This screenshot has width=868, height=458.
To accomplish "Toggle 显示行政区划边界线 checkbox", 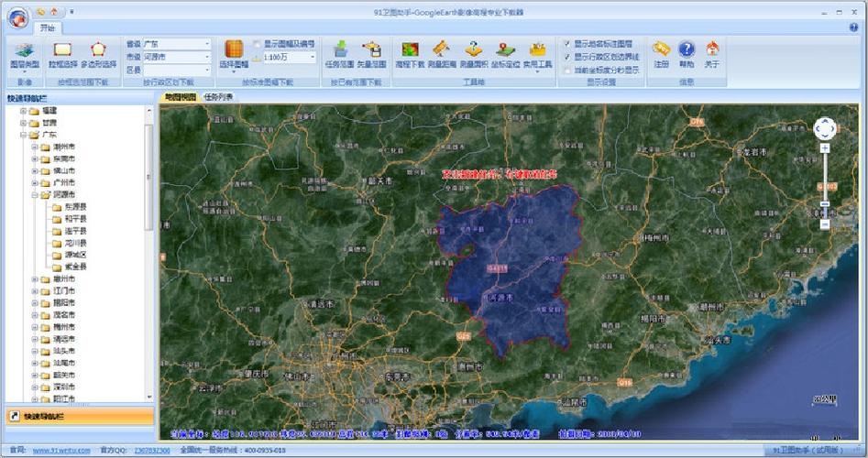I will (x=567, y=57).
